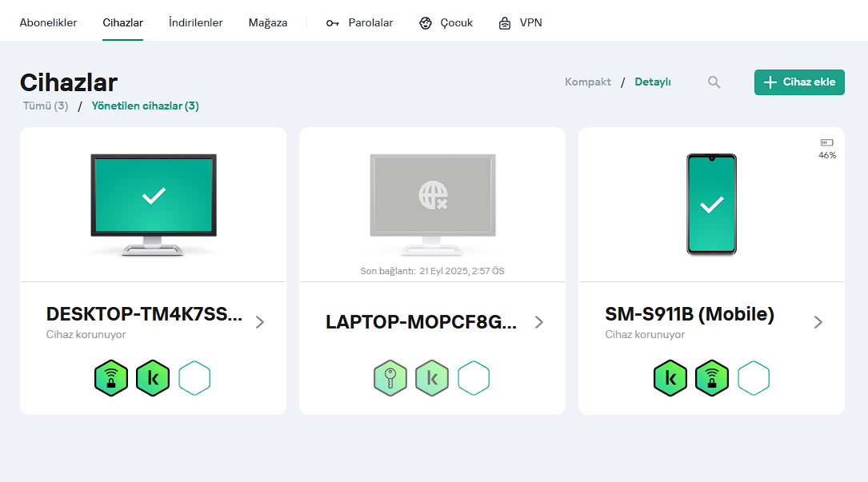Viewport: 868px width, 482px height.
Task: Click Cihaz korunuyor status under SM-S911B
Action: [x=645, y=334]
